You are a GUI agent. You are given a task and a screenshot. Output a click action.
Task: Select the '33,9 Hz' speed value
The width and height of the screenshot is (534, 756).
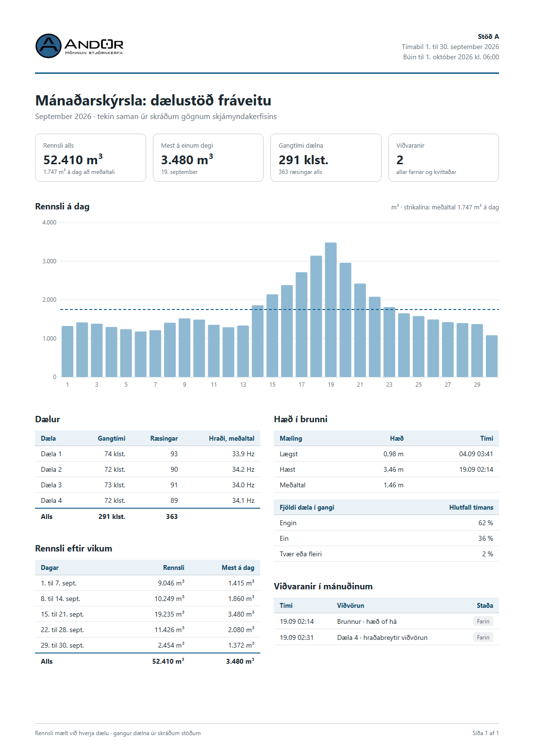pyautogui.click(x=243, y=454)
